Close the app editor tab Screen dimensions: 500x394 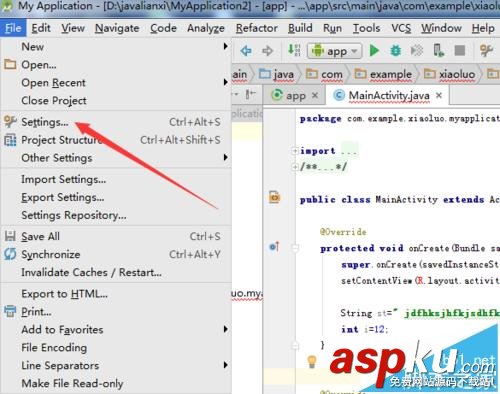315,96
